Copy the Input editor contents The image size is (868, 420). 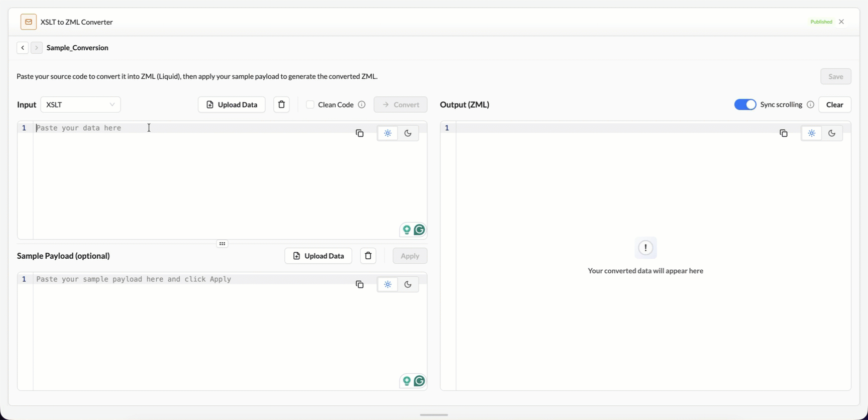point(360,133)
